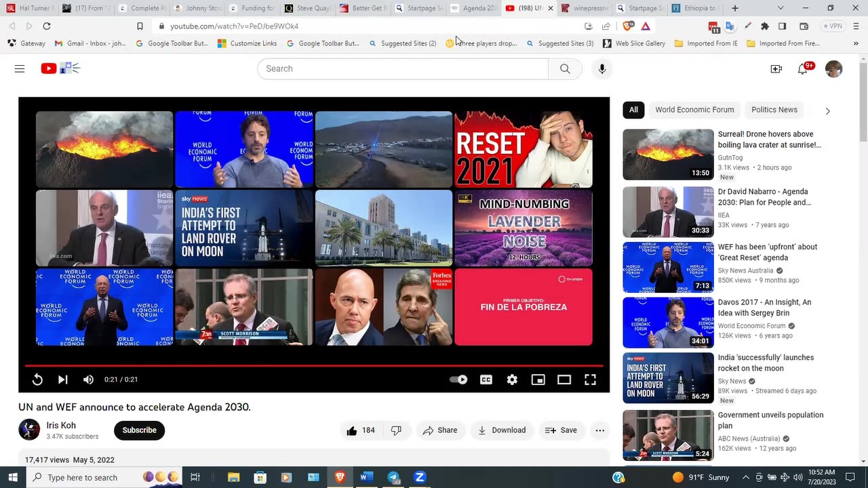Open Windows Start menu

[x=13, y=477]
